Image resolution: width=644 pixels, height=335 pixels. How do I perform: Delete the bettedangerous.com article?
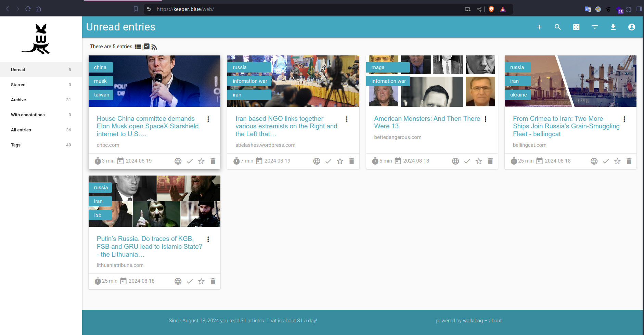click(490, 161)
